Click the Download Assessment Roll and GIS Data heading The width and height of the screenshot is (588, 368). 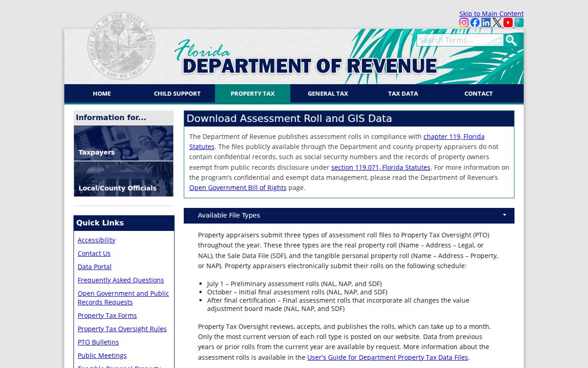[x=349, y=119]
